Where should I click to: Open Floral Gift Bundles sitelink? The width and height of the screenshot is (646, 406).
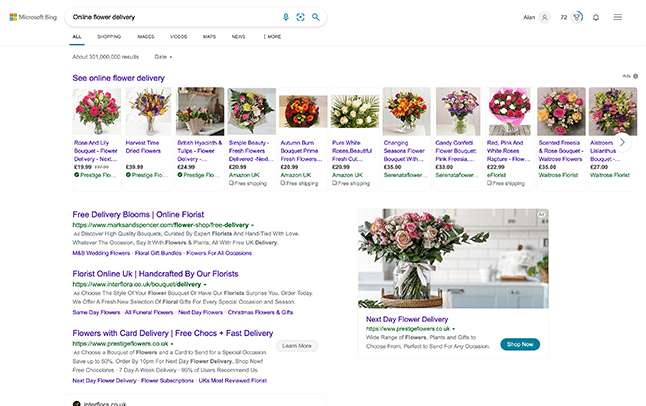tap(158, 253)
